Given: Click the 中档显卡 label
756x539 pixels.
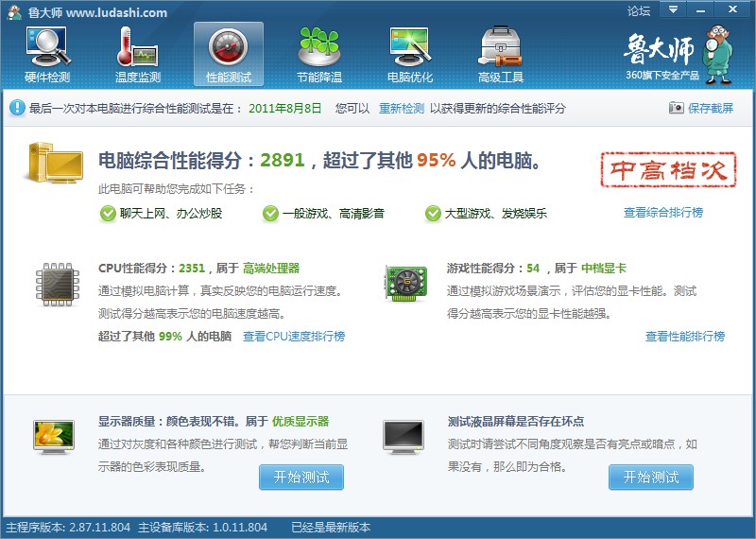Looking at the screenshot, I should click(604, 269).
